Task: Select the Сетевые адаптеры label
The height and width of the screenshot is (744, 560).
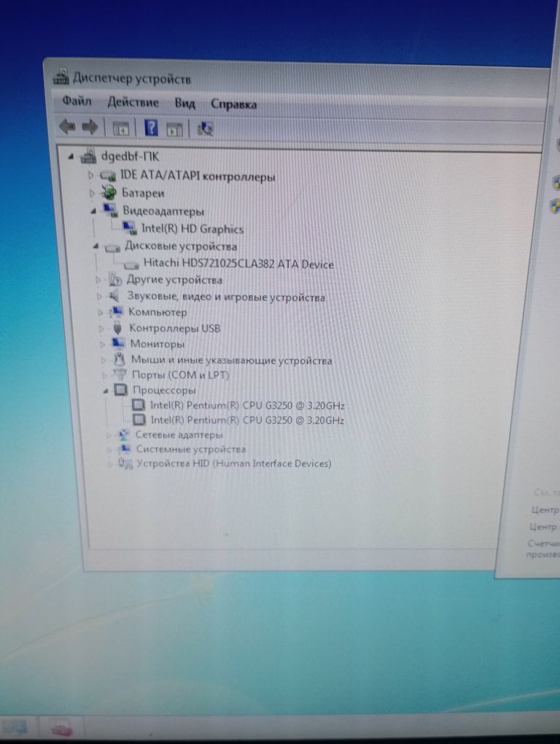Action: pyautogui.click(x=179, y=435)
